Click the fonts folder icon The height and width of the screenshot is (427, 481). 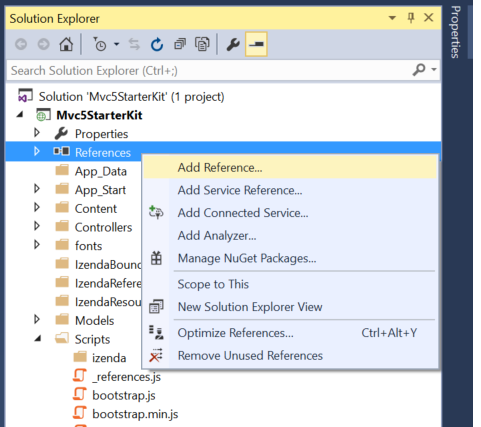pyautogui.click(x=62, y=245)
